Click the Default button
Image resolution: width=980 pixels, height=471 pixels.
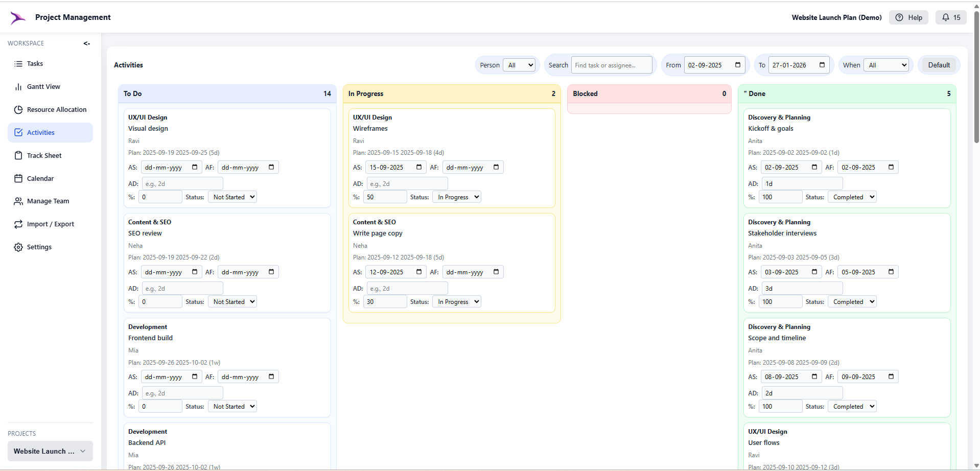[x=938, y=65]
